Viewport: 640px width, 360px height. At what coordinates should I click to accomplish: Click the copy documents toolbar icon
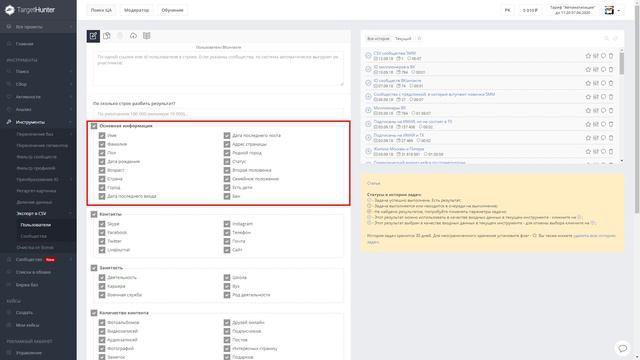(107, 36)
